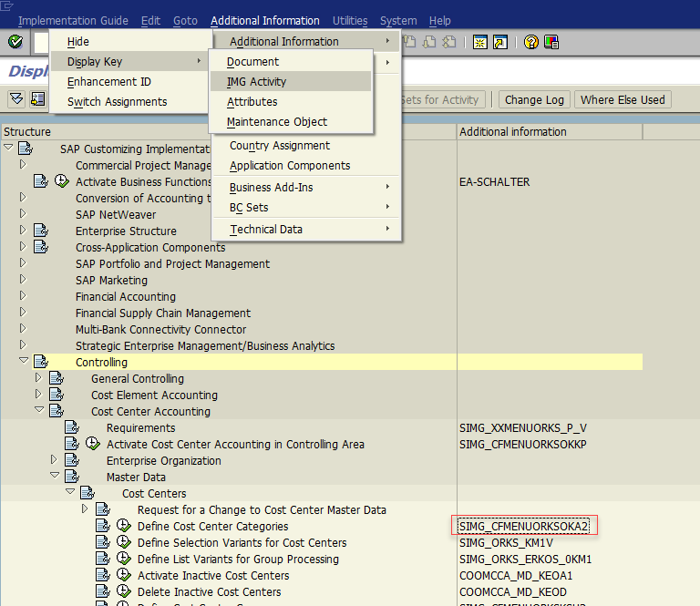Select the Multi-Bank Connectivity Connector row

coord(160,329)
